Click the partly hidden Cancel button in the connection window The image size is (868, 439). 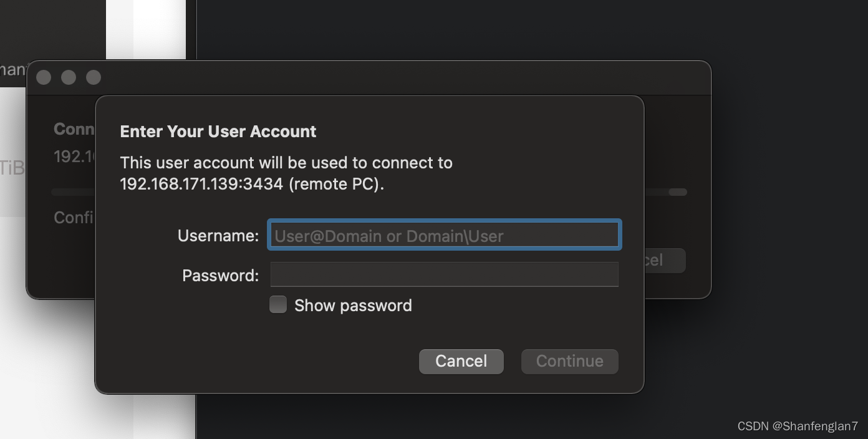665,260
